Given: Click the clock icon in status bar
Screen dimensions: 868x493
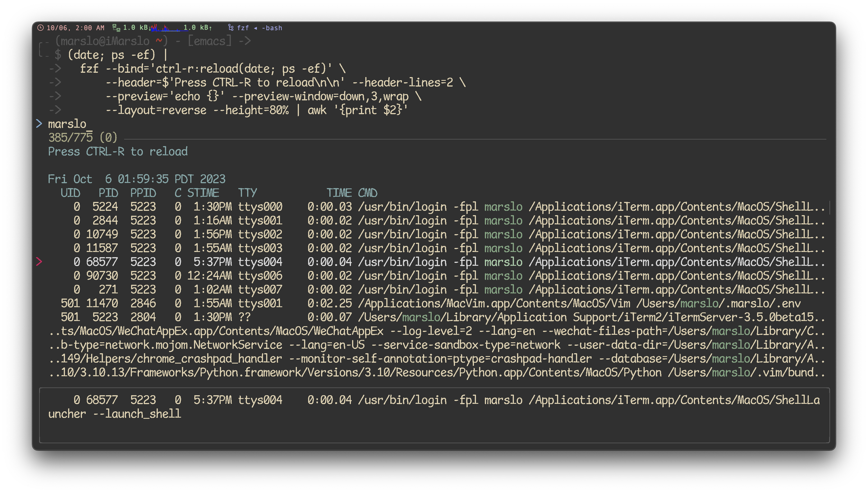Looking at the screenshot, I should 40,28.
